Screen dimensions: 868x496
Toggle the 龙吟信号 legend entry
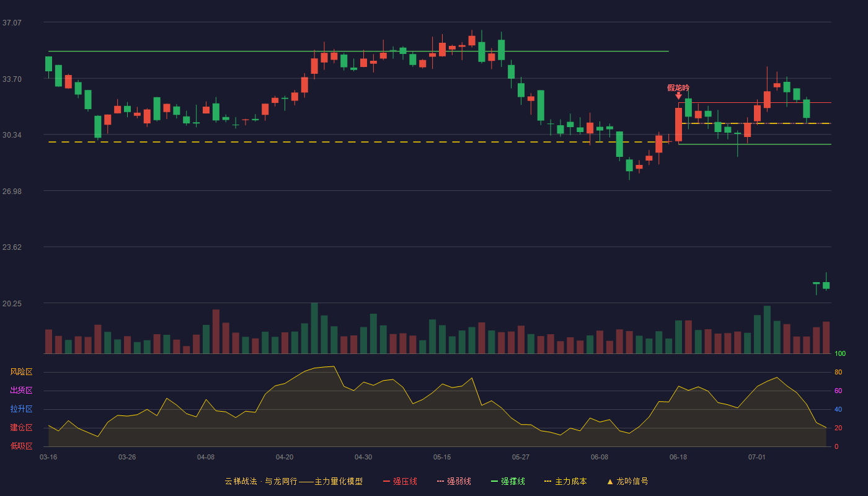[627, 481]
